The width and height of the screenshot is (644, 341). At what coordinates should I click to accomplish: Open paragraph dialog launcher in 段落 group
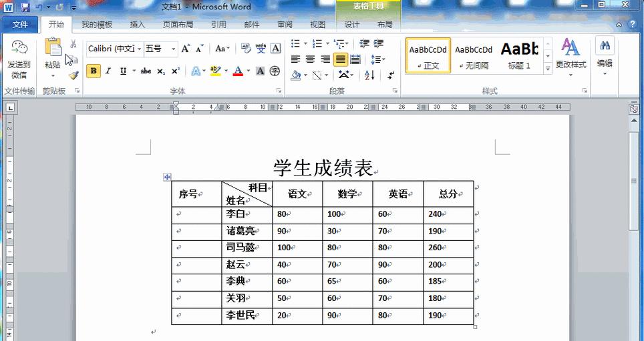click(395, 91)
